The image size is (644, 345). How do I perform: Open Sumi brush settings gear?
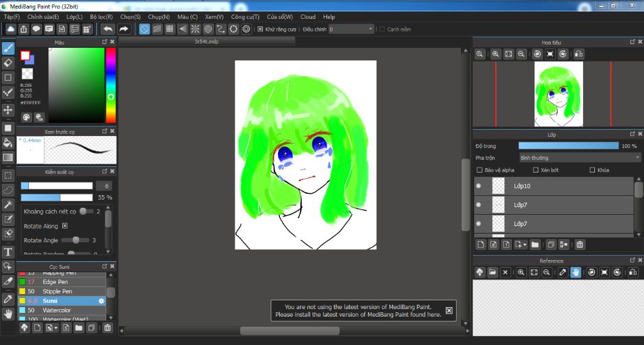tap(101, 301)
